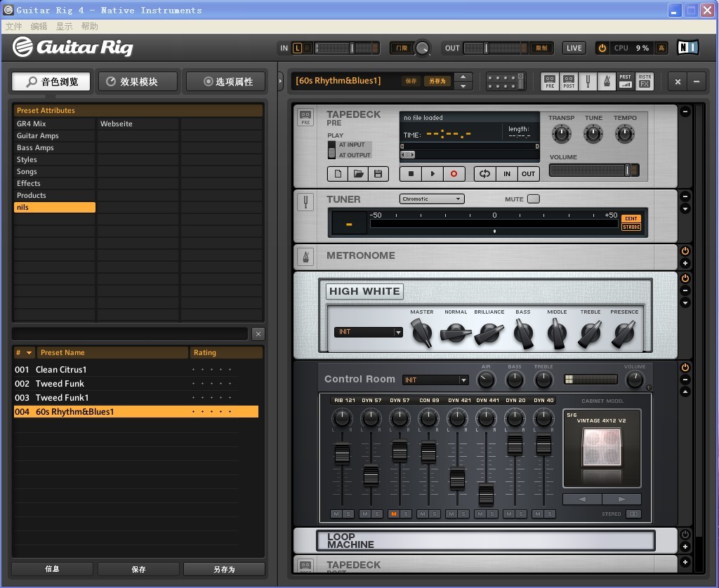Open the Tuner Chromatic dropdown
Screen dimensions: 719x588
click(x=432, y=199)
